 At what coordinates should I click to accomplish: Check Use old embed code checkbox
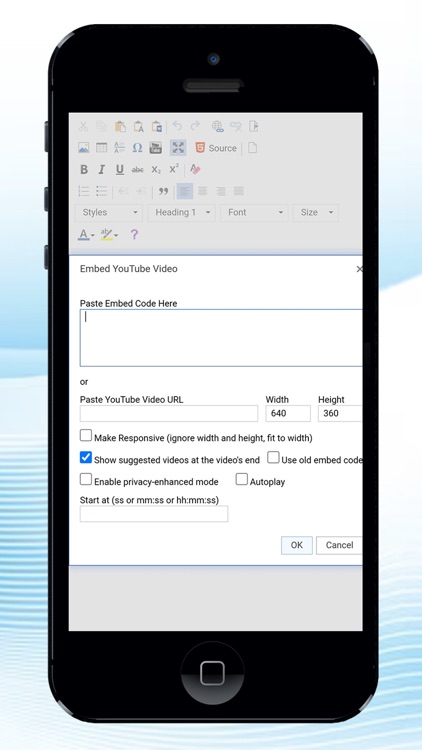tap(273, 458)
